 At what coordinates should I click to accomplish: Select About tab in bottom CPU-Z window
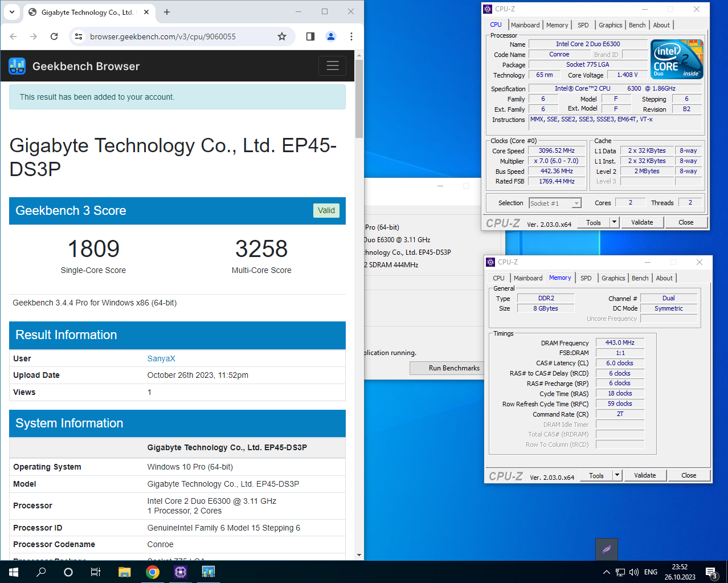[664, 278]
